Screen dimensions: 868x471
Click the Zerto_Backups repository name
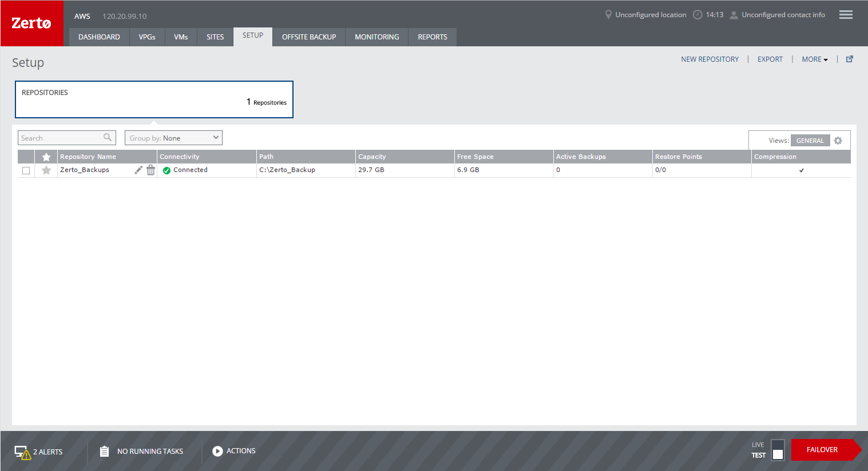coord(85,170)
